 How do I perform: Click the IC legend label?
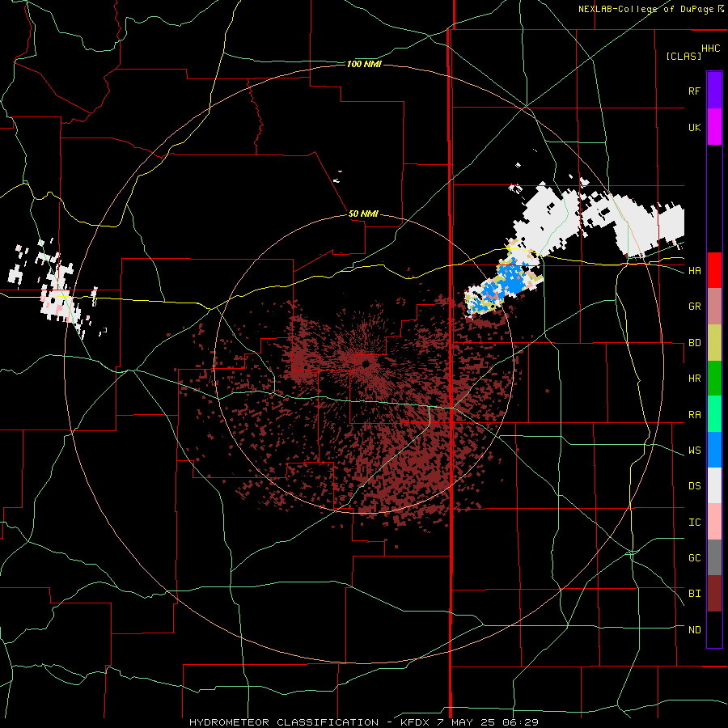click(x=694, y=522)
